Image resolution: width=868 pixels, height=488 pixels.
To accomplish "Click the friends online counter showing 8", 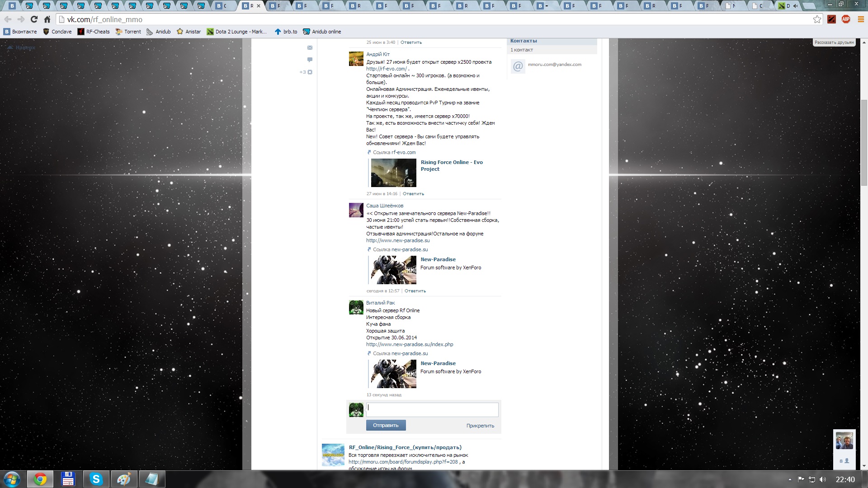I will 844,461.
